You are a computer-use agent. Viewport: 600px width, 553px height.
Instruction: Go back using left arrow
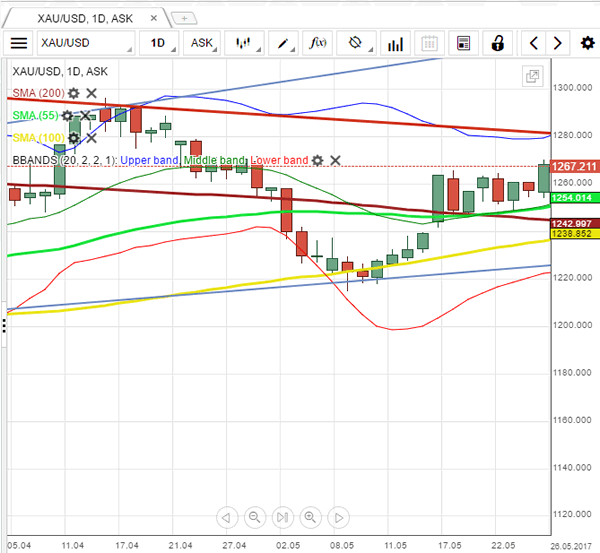(535, 43)
